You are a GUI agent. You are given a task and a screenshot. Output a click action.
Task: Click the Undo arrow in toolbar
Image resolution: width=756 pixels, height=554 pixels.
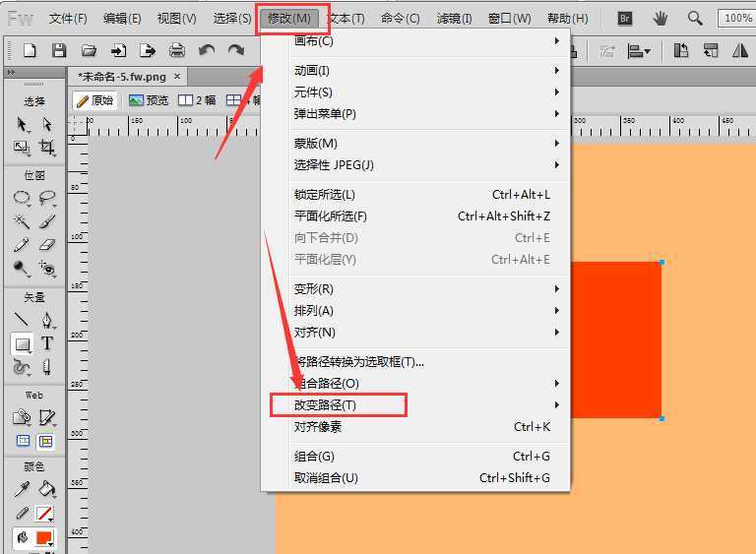[206, 50]
